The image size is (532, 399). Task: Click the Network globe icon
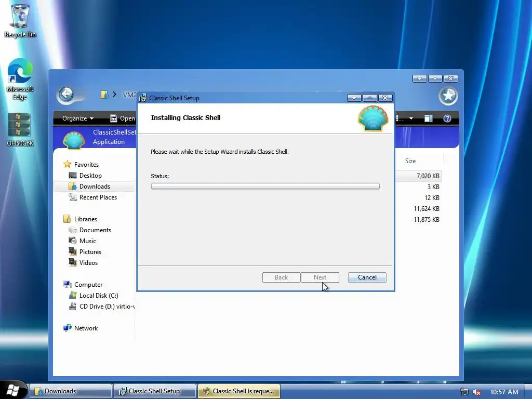click(x=67, y=328)
